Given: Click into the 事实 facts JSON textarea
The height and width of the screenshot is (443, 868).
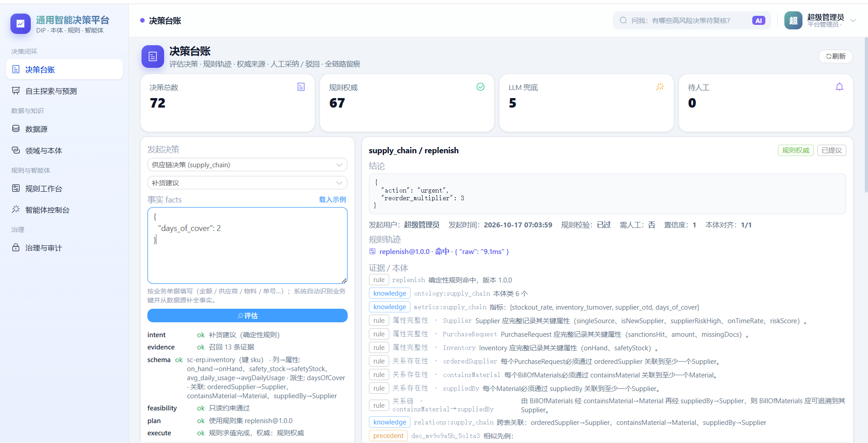Looking at the screenshot, I should click(247, 245).
